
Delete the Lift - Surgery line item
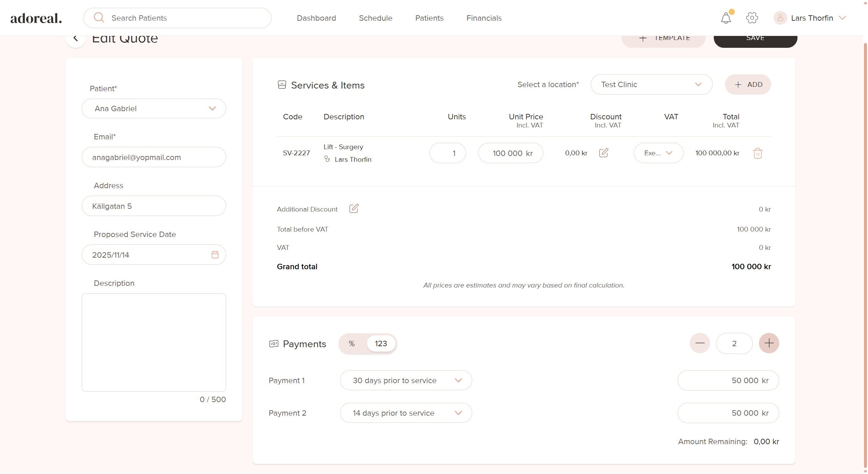[x=758, y=153]
